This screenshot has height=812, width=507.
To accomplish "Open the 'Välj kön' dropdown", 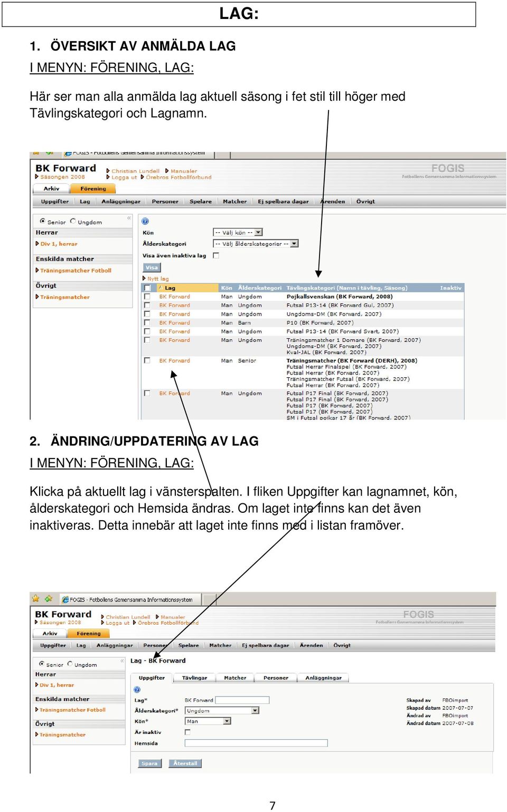I will click(x=238, y=232).
